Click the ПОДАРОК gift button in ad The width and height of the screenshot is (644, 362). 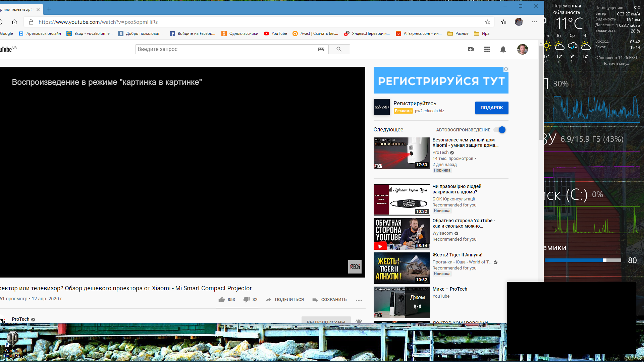tap(491, 107)
